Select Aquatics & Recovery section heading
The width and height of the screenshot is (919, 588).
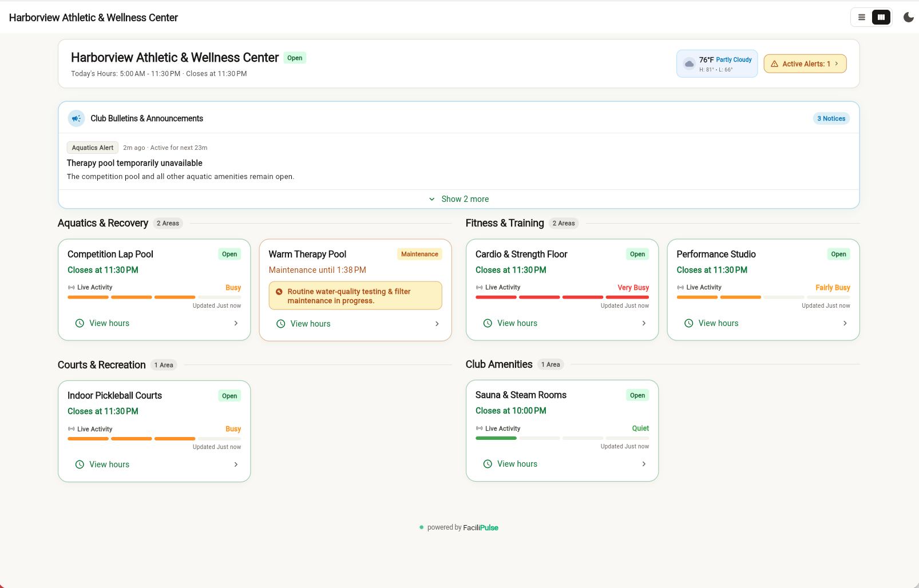pyautogui.click(x=103, y=223)
